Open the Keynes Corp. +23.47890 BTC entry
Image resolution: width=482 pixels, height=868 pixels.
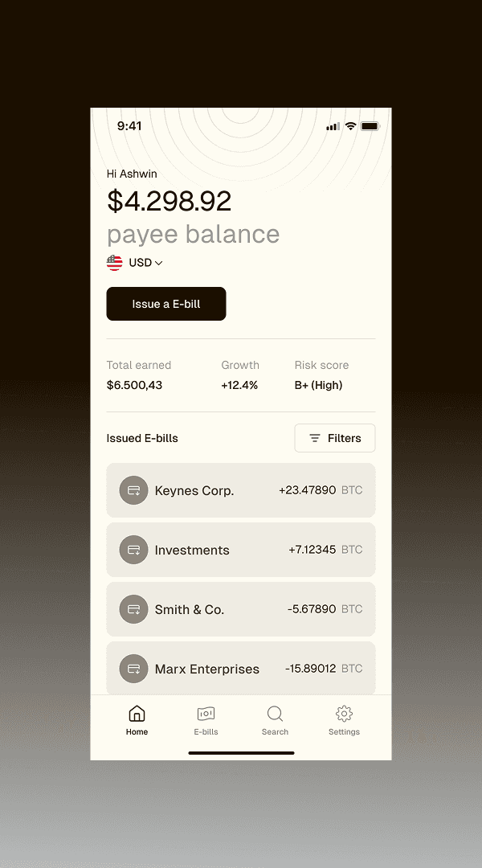pyautogui.click(x=241, y=490)
